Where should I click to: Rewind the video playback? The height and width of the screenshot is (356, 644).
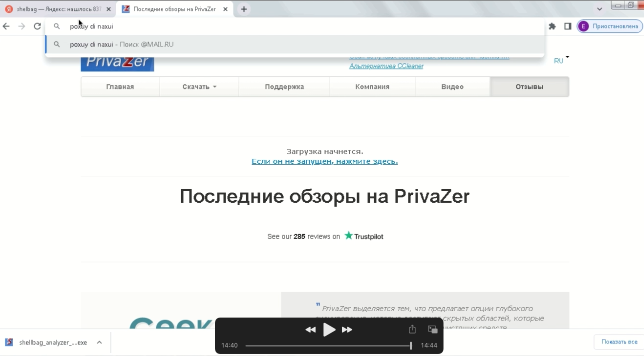[310, 330]
